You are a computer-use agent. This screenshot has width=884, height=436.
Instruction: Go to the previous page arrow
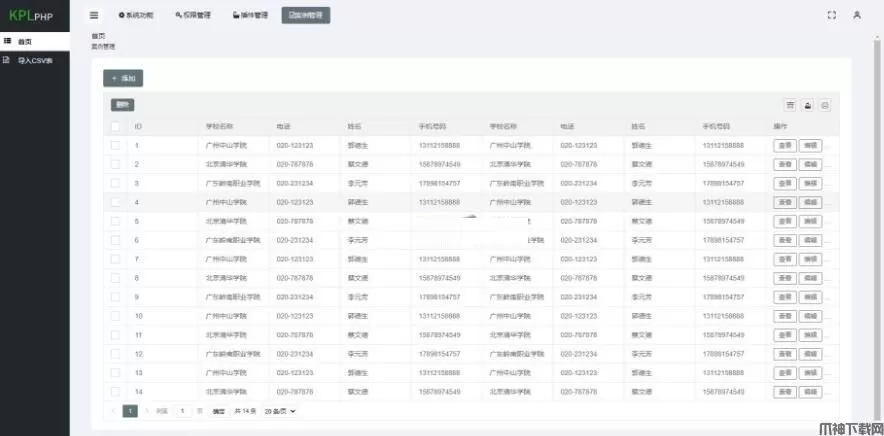point(114,411)
